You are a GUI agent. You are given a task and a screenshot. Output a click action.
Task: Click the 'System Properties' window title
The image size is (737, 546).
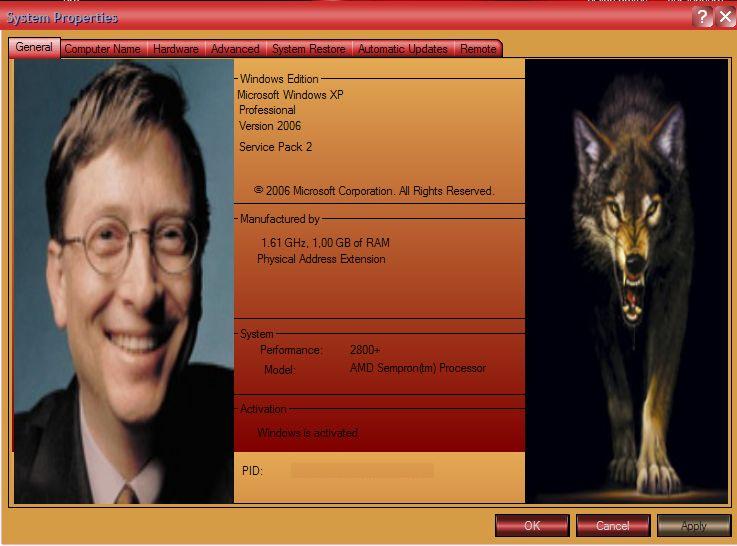[x=62, y=18]
